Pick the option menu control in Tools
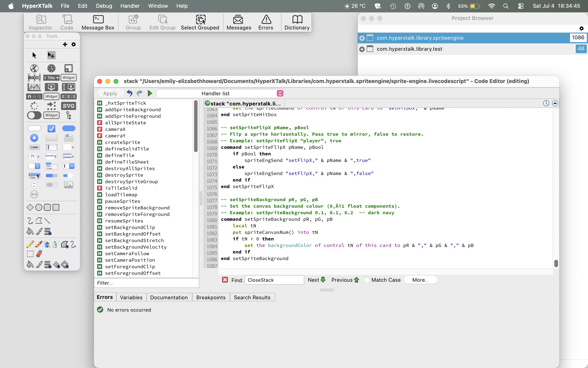 tap(34, 166)
